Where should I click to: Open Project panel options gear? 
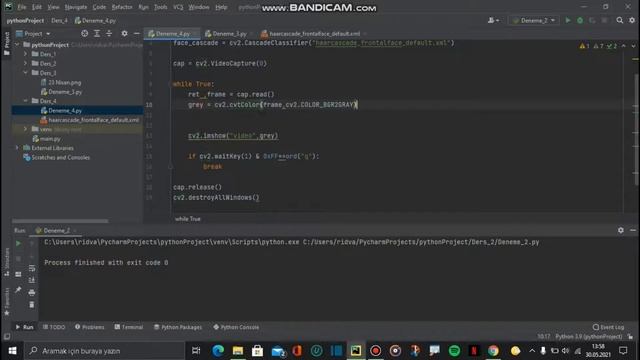coord(124,33)
